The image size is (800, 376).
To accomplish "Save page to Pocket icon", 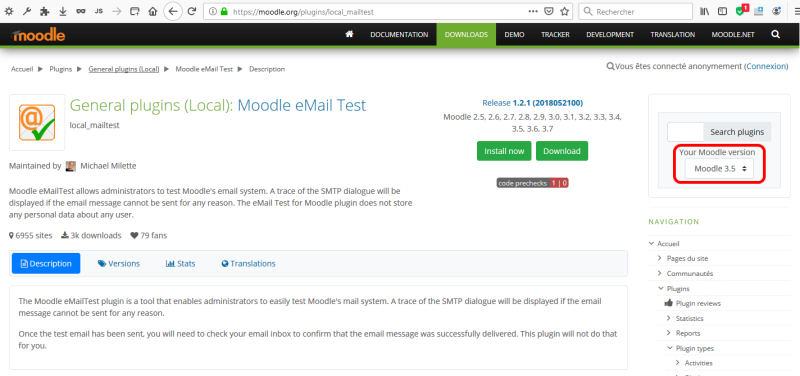I will click(x=548, y=11).
